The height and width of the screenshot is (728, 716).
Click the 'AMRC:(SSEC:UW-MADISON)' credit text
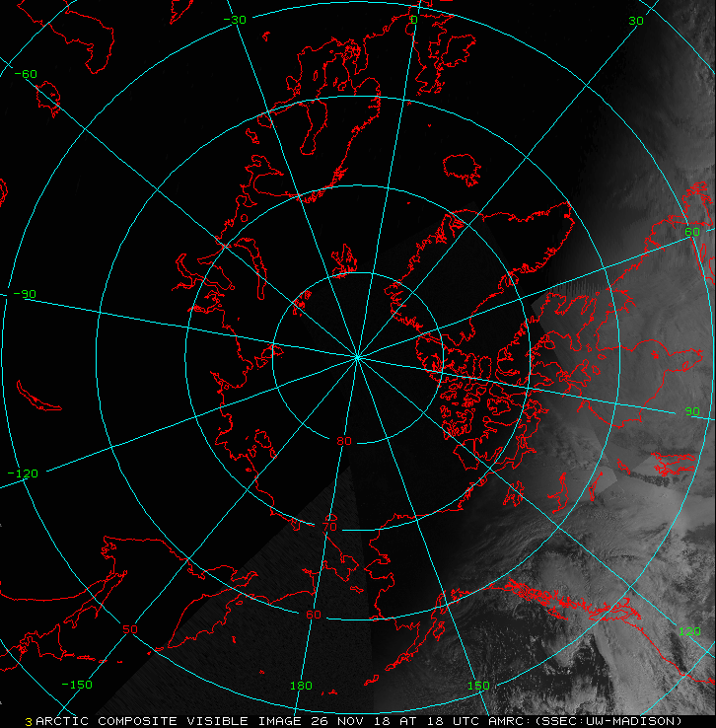point(585,721)
